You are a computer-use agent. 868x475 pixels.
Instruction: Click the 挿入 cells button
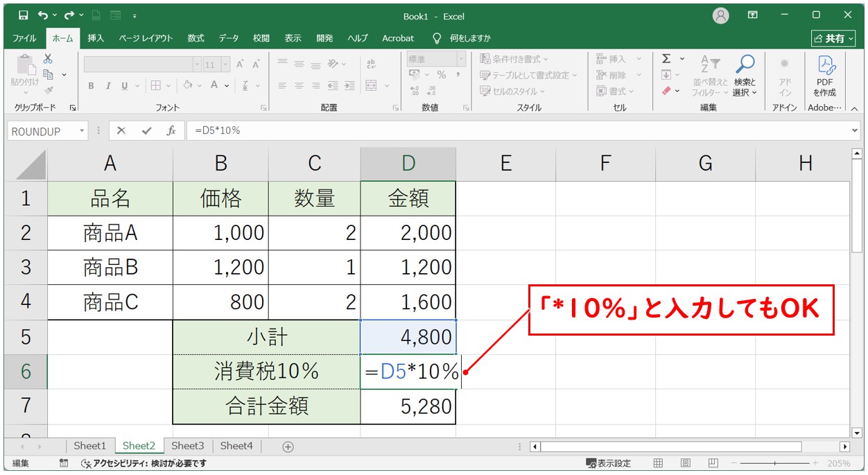click(x=619, y=59)
